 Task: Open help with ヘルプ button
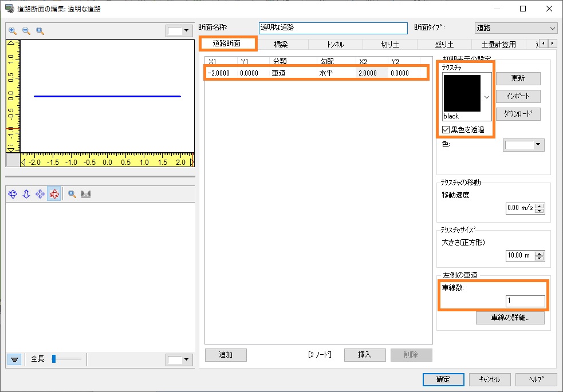point(536,379)
